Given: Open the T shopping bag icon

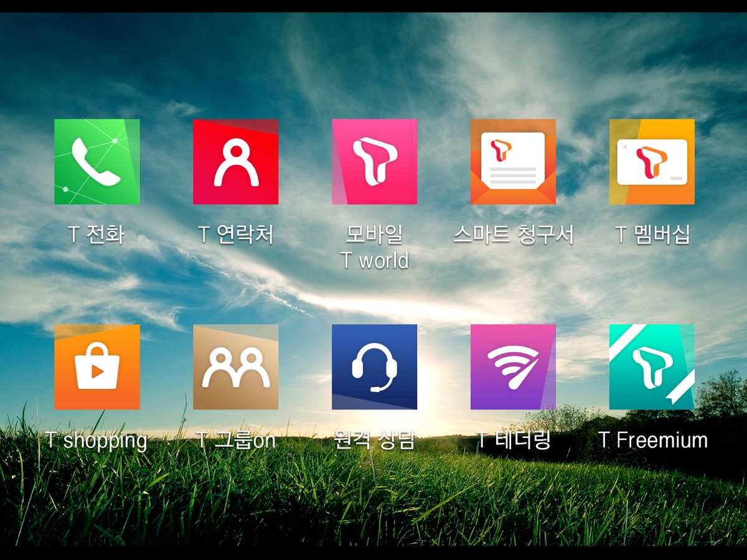Looking at the screenshot, I should tap(96, 367).
